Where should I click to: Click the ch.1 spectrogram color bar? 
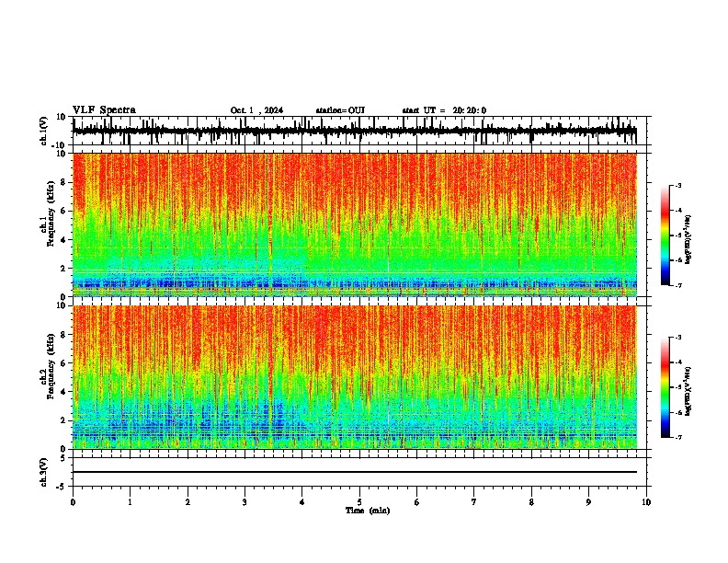point(665,236)
